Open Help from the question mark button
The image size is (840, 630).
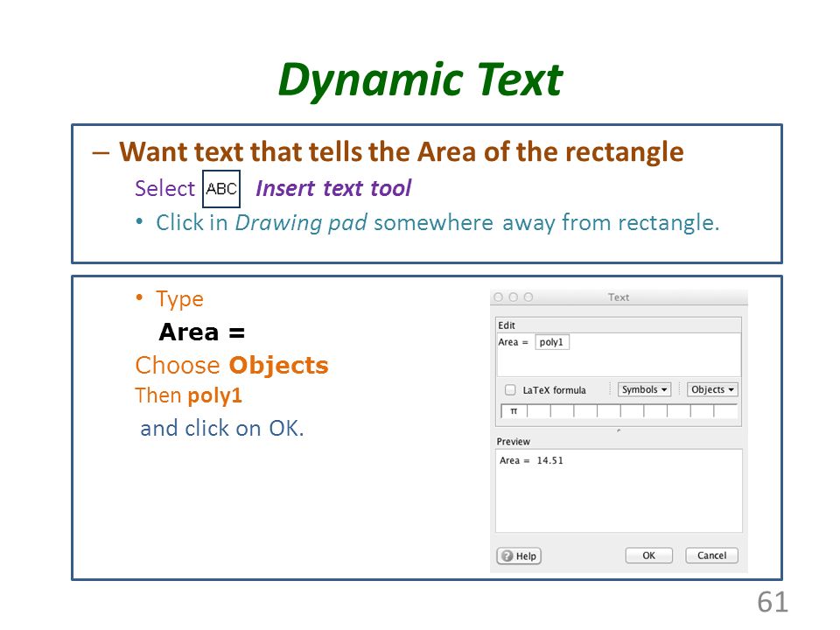pos(519,556)
